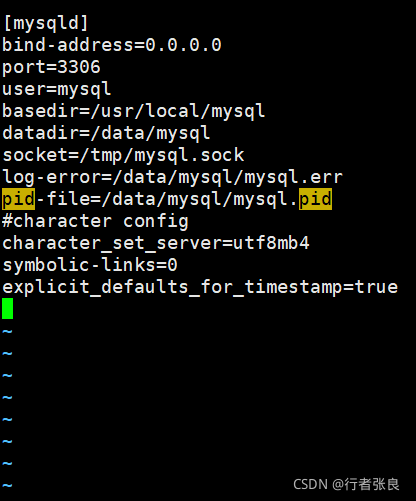Viewport: 416px width, 501px height.
Task: Click the green block cursor
Action: (7, 309)
